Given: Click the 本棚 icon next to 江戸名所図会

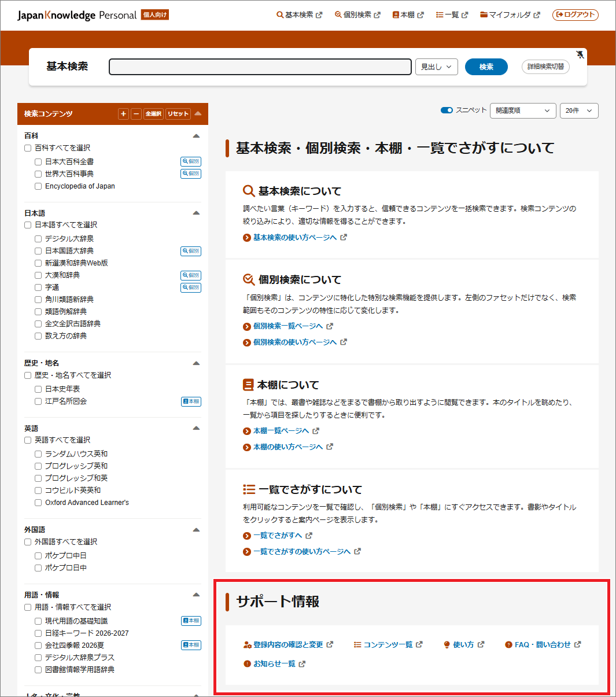Looking at the screenshot, I should pos(191,401).
